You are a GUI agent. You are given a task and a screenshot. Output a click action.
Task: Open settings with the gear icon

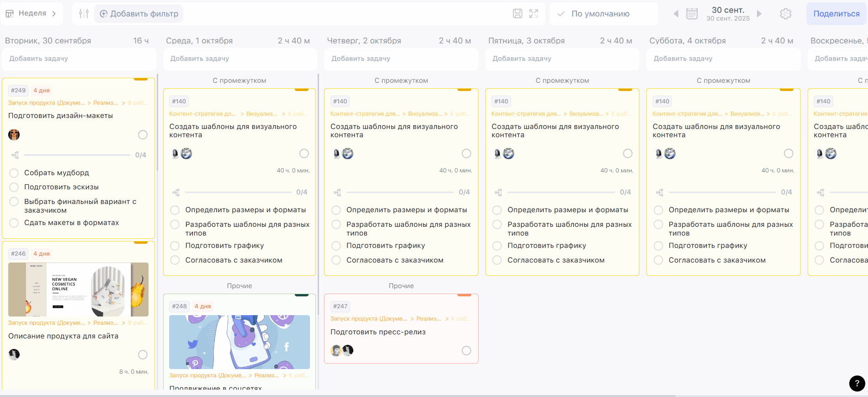[x=786, y=14]
